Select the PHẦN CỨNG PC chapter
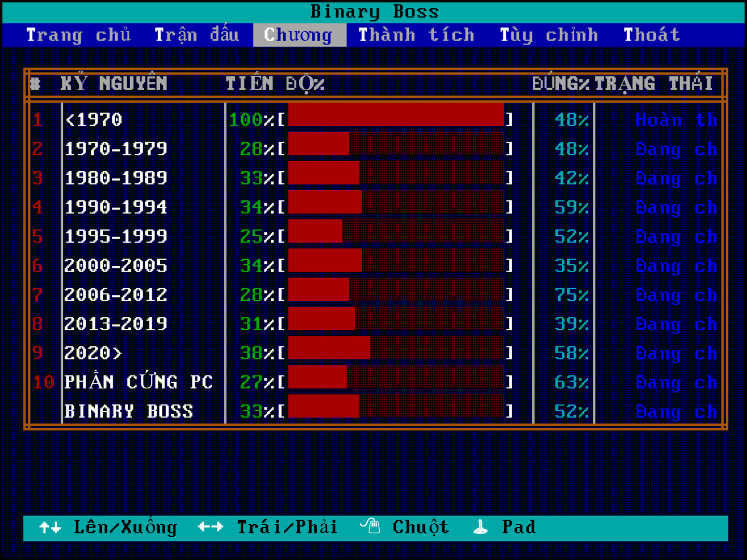Image resolution: width=747 pixels, height=560 pixels. (x=138, y=382)
